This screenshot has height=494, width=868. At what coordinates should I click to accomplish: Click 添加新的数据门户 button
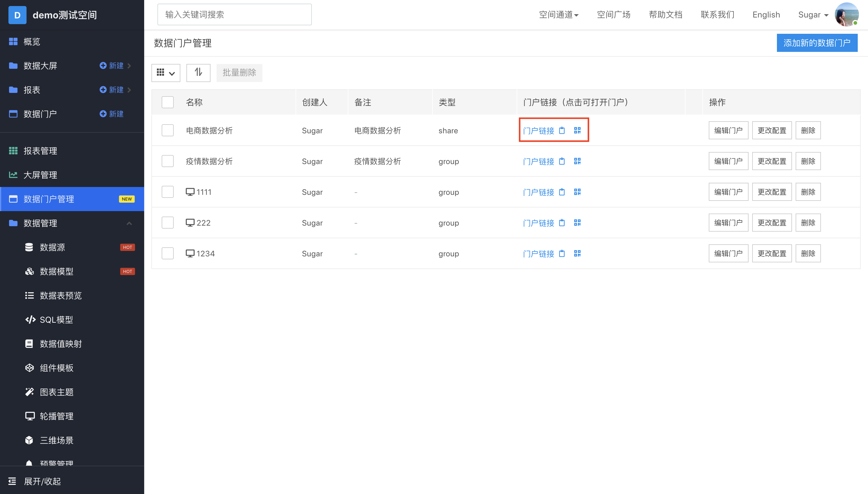(x=817, y=43)
